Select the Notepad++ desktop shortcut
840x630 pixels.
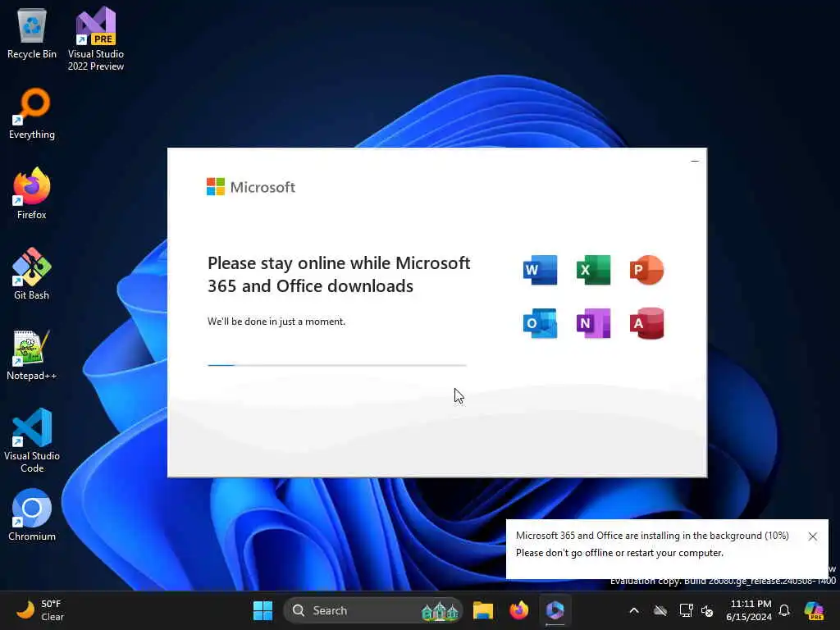32,354
